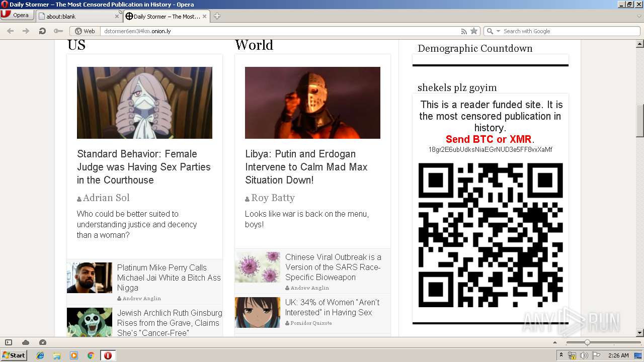Viewport: 644px width, 362px height.
Task: Open Windows Explorer folder taskbar icon
Action: point(57,355)
